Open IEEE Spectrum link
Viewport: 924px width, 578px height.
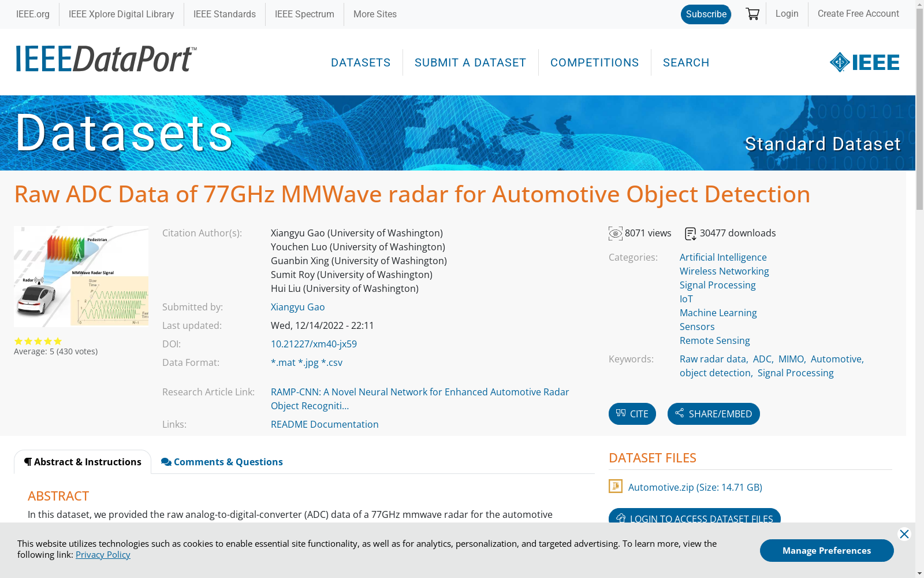pos(304,14)
